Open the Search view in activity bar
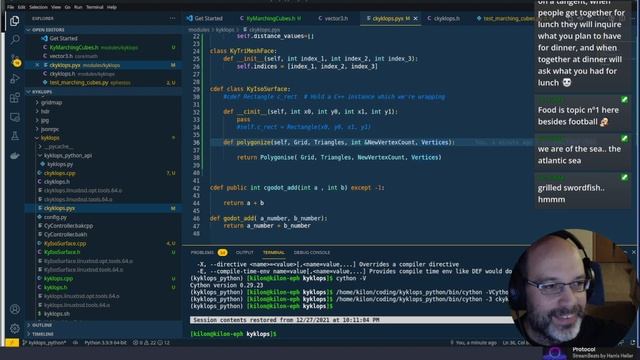The image size is (640, 360). point(15,40)
